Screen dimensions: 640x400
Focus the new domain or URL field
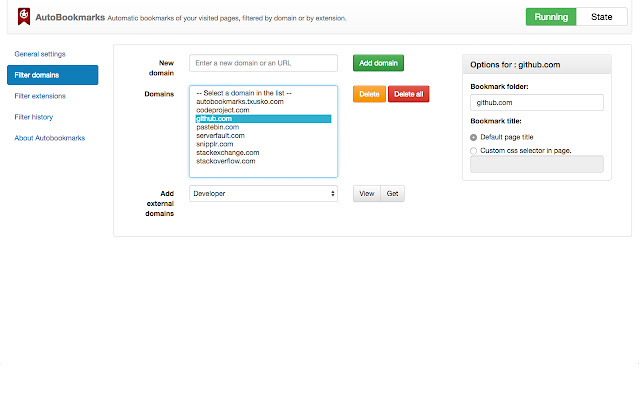coord(263,63)
